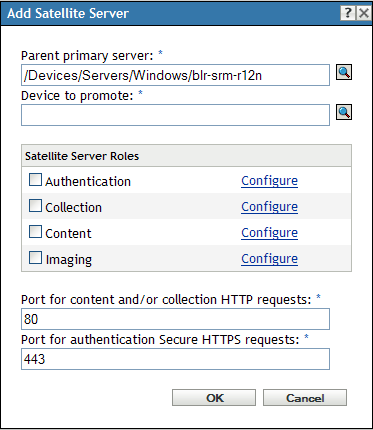Click the Content role label
The height and width of the screenshot is (430, 373).
[x=68, y=234]
